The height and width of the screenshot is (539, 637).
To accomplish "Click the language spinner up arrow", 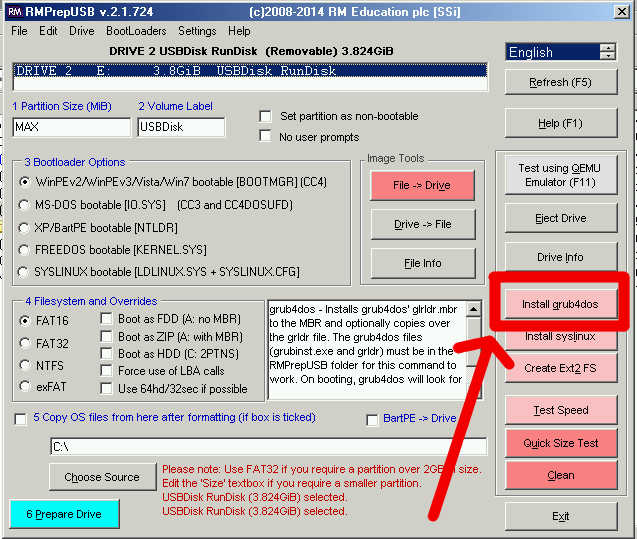I will [x=607, y=47].
